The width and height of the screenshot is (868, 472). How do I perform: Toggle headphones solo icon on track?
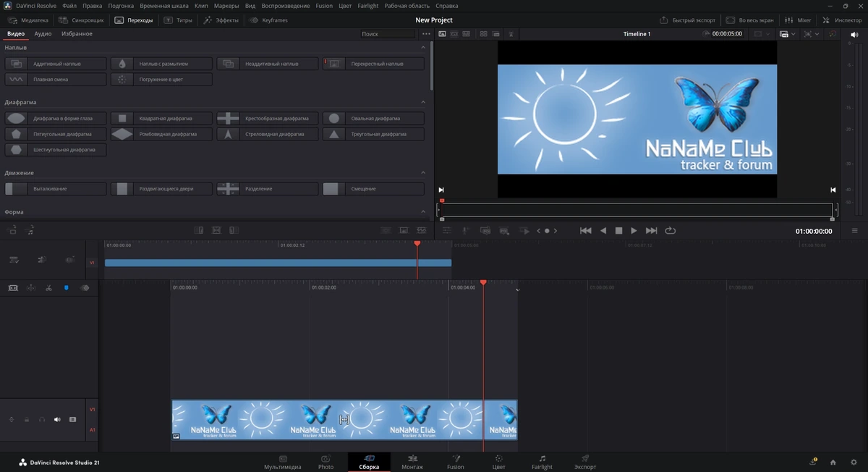(x=42, y=420)
